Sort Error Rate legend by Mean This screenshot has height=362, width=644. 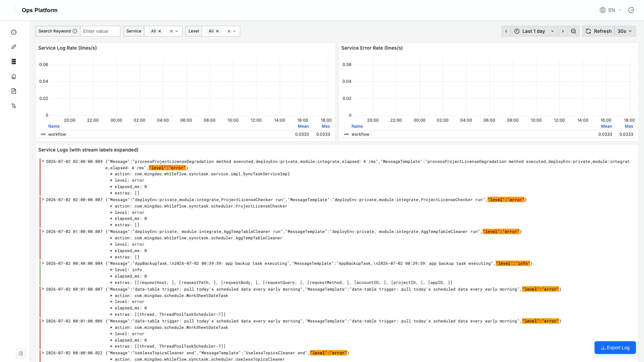coord(606,126)
